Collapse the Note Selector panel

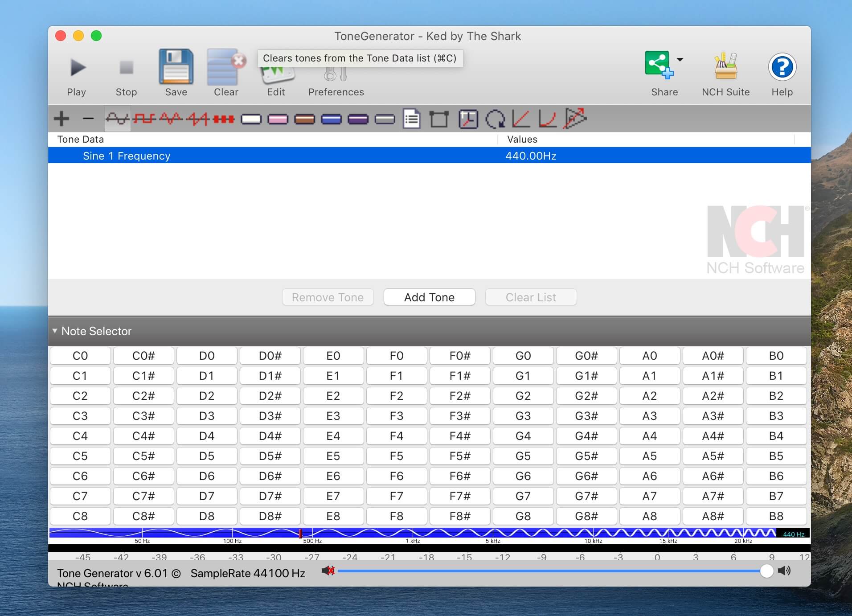(x=54, y=331)
